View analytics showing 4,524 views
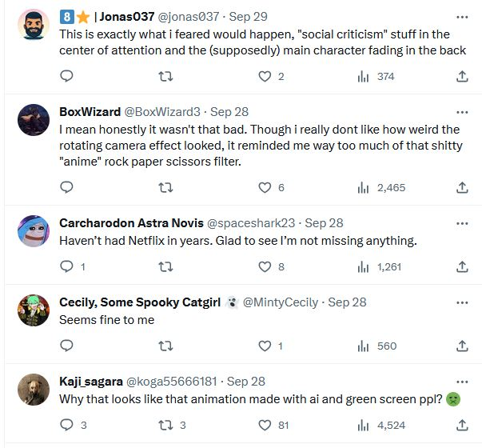Image resolution: width=482 pixels, height=448 pixels. (x=364, y=425)
